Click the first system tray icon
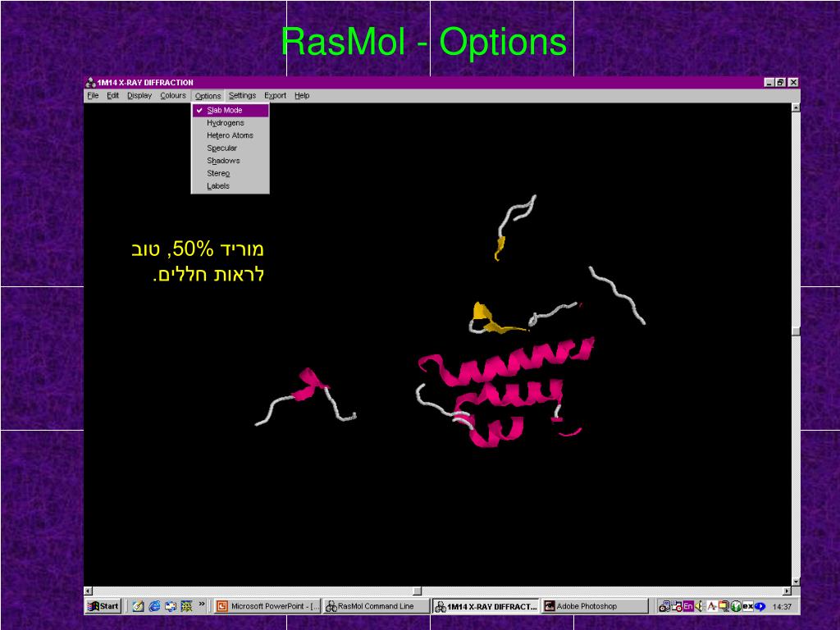This screenshot has height=630, width=840. [664, 606]
